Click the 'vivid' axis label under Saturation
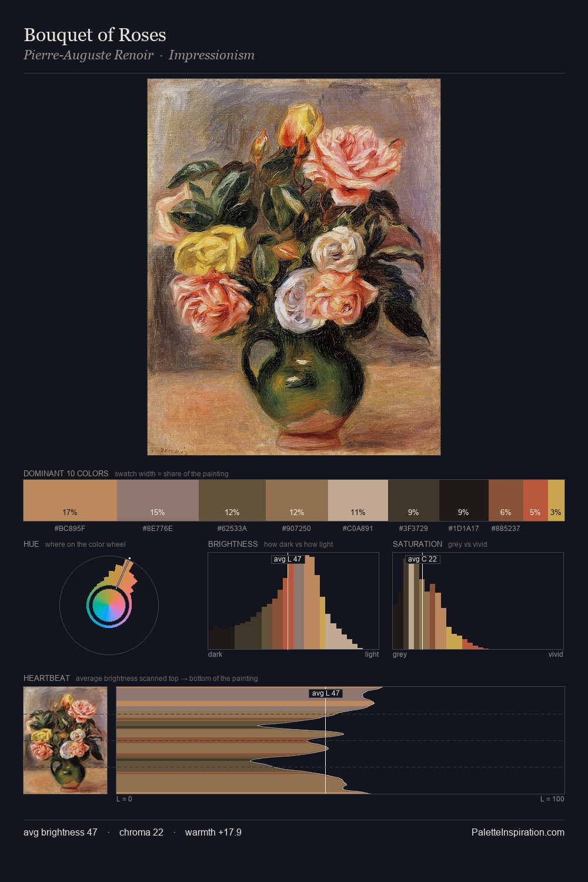 click(556, 654)
